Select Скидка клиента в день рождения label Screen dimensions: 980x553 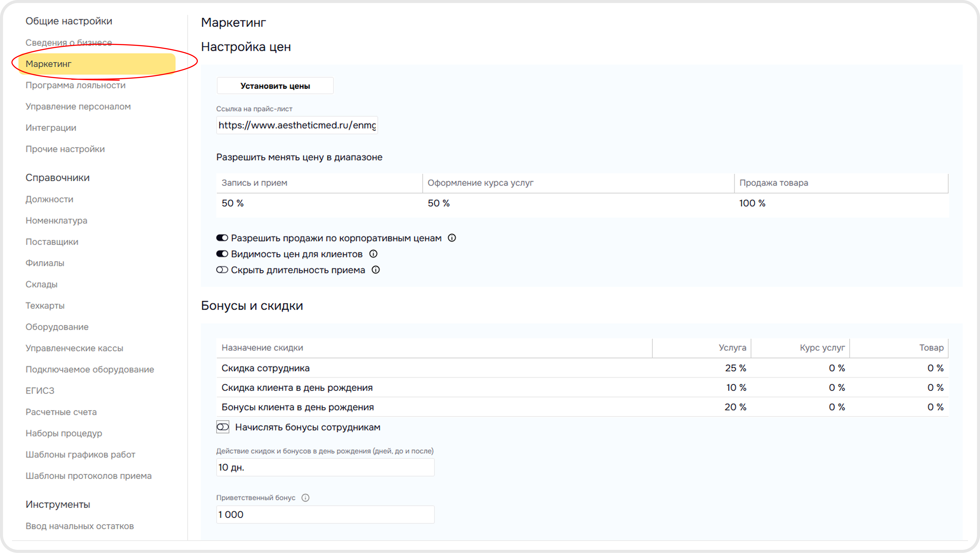(297, 388)
